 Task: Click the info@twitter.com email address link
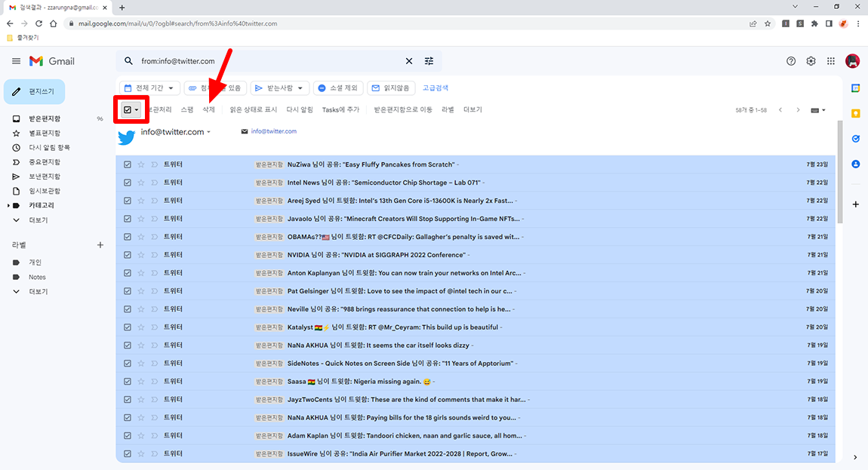(273, 131)
